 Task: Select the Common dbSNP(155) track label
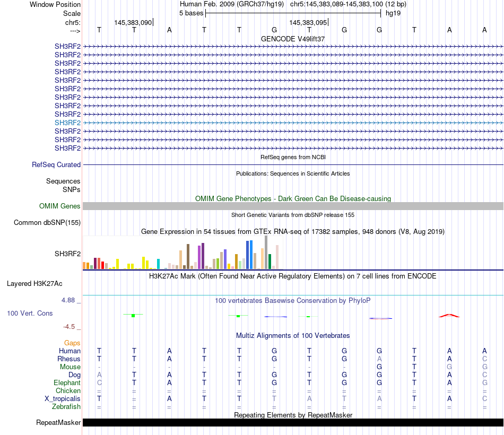coord(47,222)
